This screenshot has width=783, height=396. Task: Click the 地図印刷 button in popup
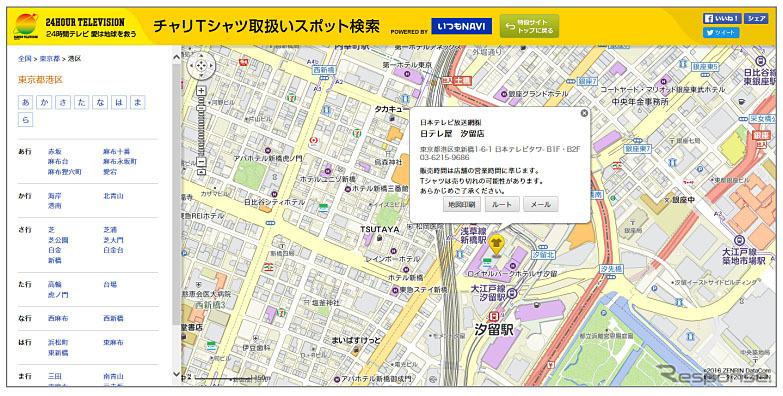[x=461, y=204]
